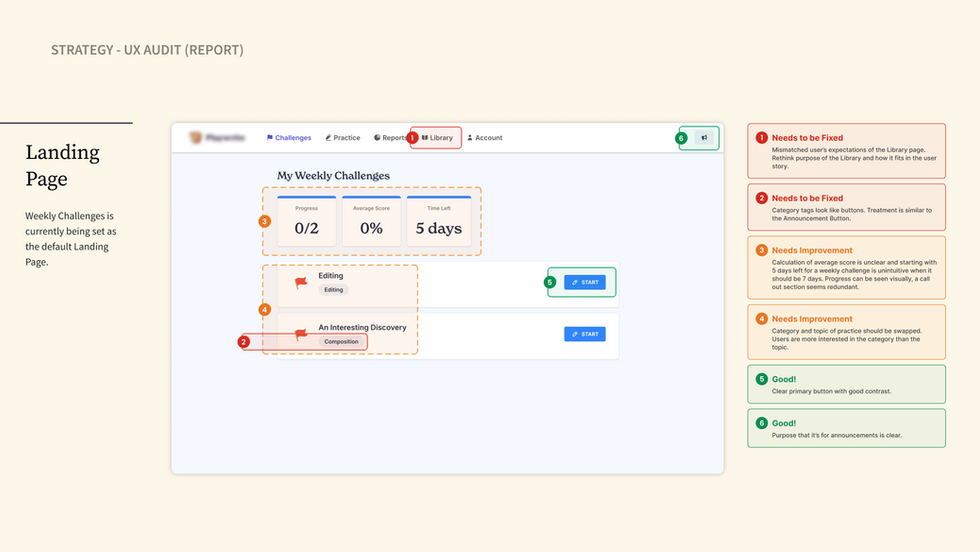Click orange marker 3 beside the stats cards
This screenshot has width=980, height=552.
264,221
